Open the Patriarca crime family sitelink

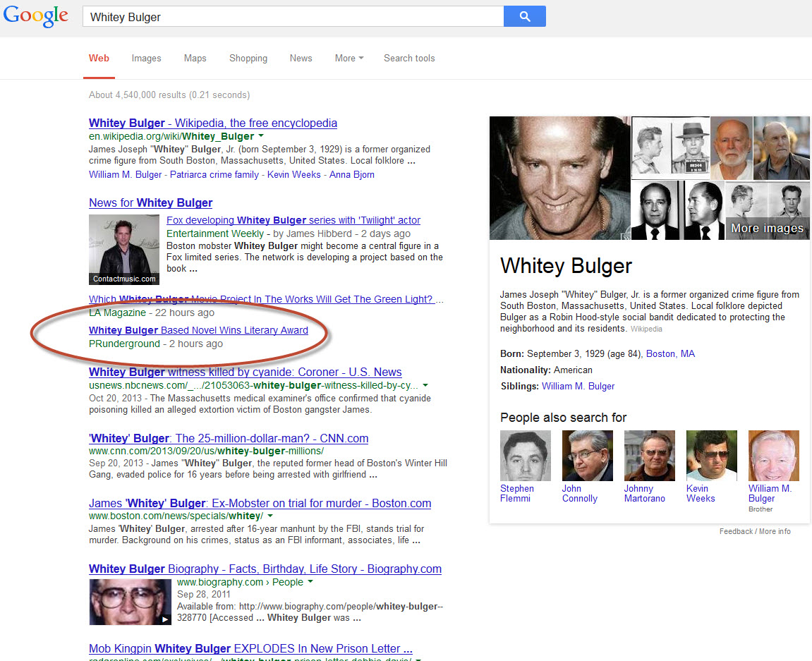[x=214, y=174]
